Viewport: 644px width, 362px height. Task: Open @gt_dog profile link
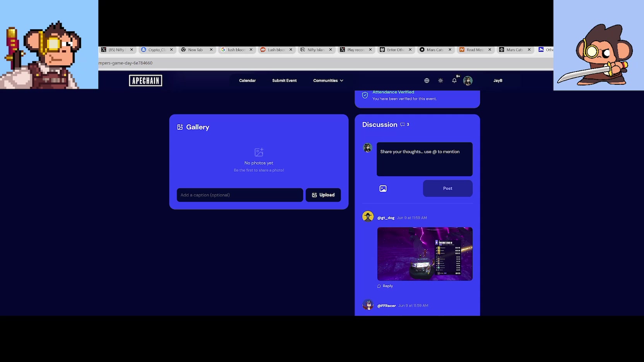point(386,218)
